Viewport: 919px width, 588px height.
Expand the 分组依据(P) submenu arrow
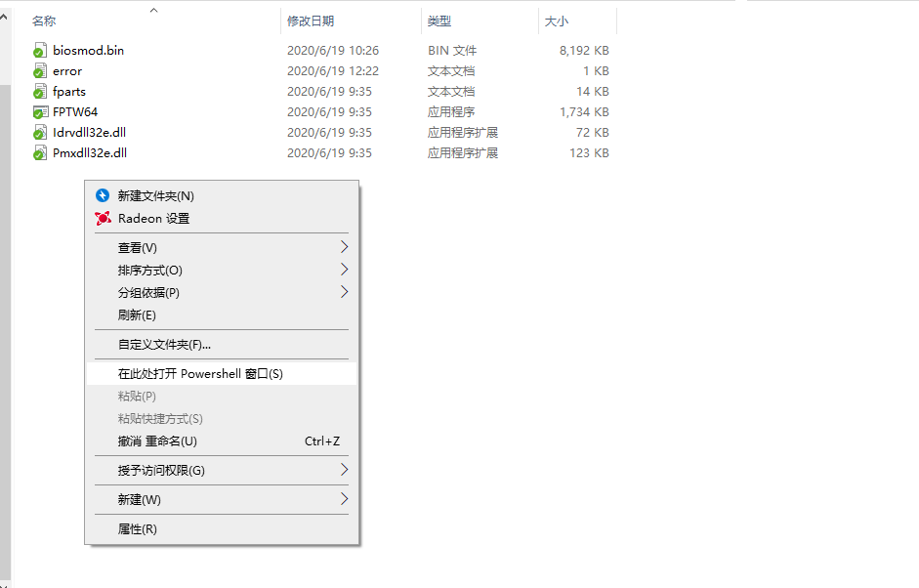tap(344, 292)
